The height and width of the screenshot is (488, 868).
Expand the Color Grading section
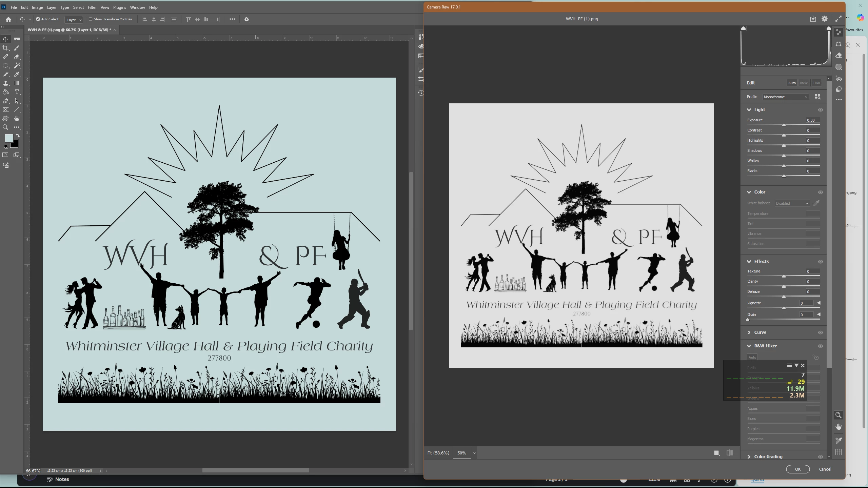pos(768,457)
